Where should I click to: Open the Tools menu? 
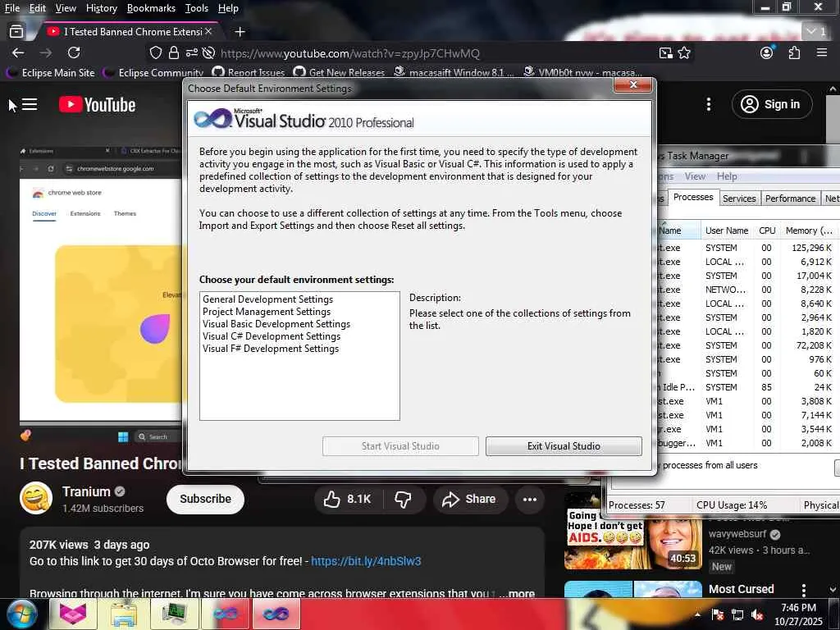click(197, 8)
